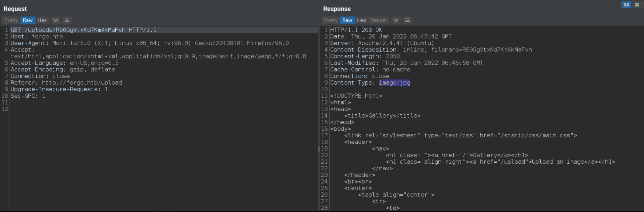Click the Accept-Language header line
The width and height of the screenshot is (644, 212).
[x=64, y=63]
